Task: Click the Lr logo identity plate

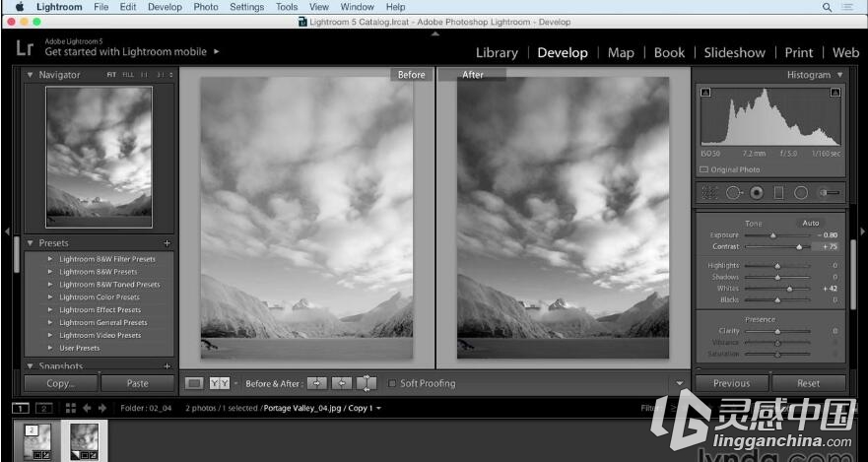Action: click(25, 47)
